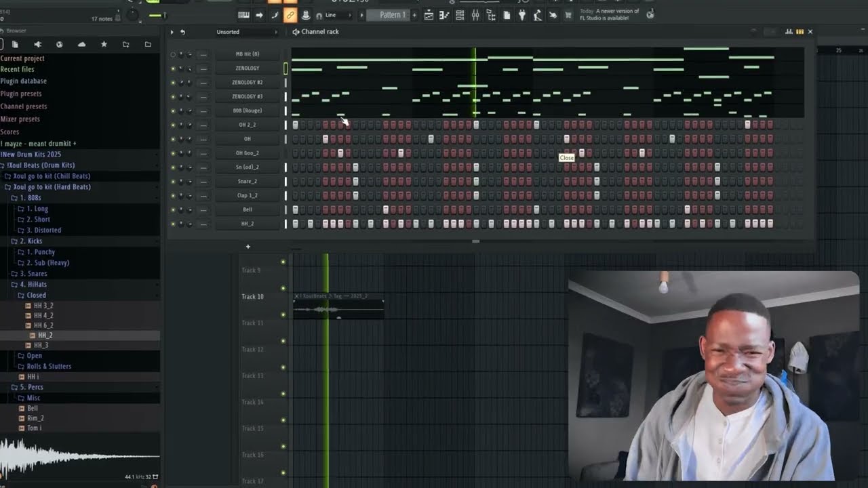868x488 pixels.
Task: Toggle the magnet snap icon
Action: click(x=319, y=15)
